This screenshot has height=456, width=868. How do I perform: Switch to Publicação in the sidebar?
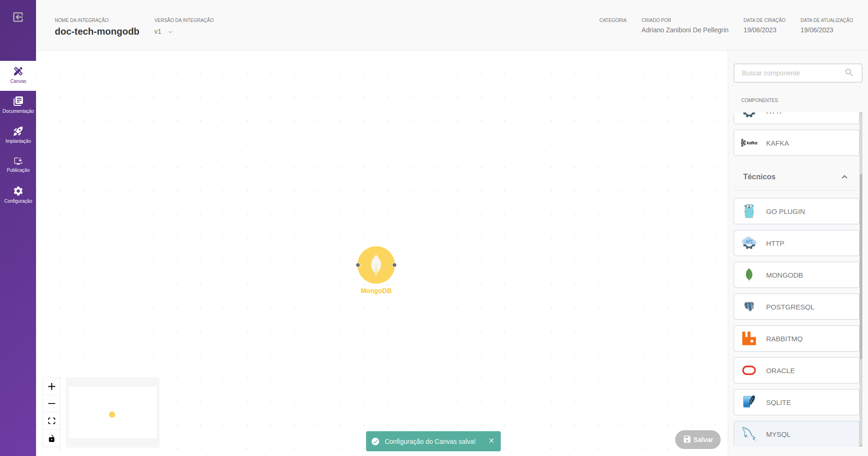point(18,165)
